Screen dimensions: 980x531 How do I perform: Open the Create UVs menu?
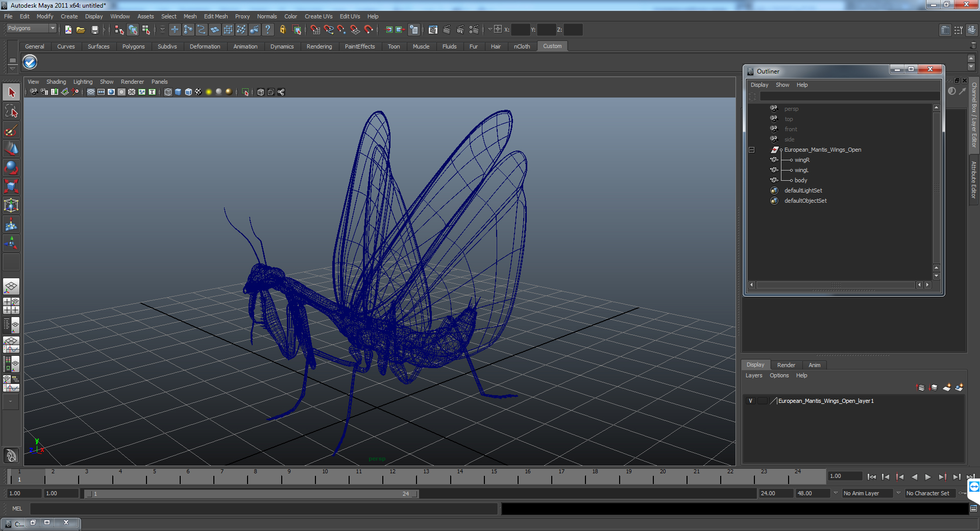(318, 16)
